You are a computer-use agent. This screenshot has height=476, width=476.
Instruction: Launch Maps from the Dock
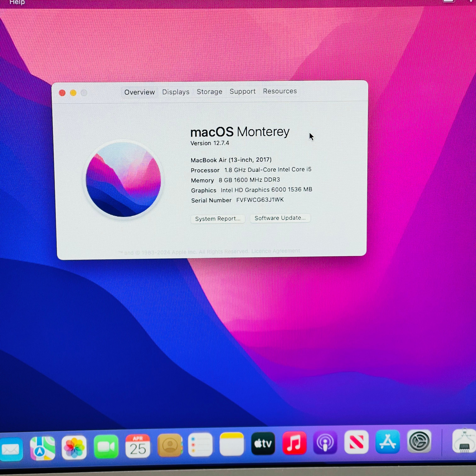click(x=42, y=448)
